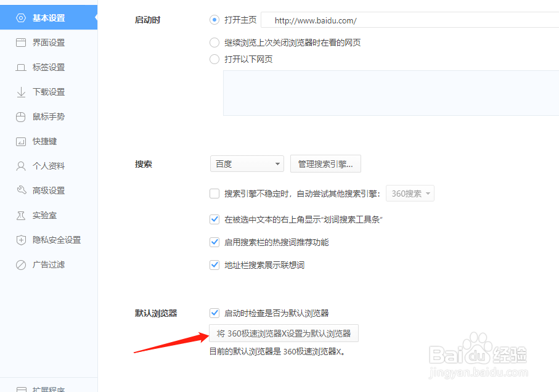Go to 实验室 section

pyautogui.click(x=49, y=215)
